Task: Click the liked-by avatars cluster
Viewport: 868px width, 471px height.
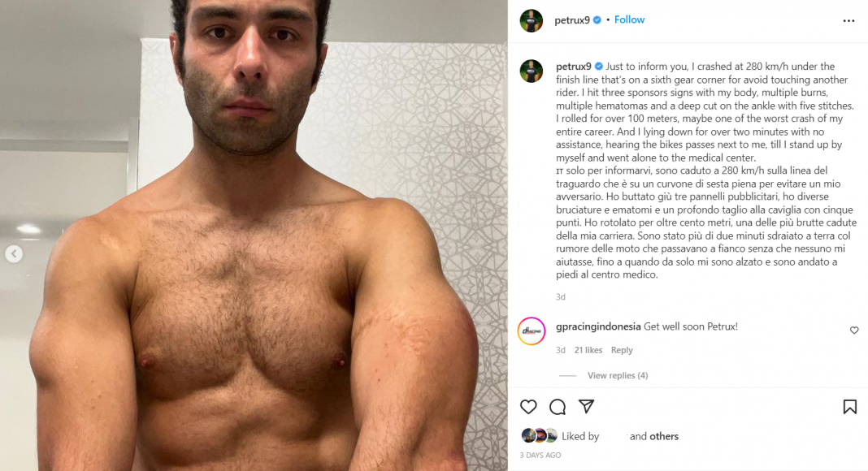Action: (x=539, y=435)
